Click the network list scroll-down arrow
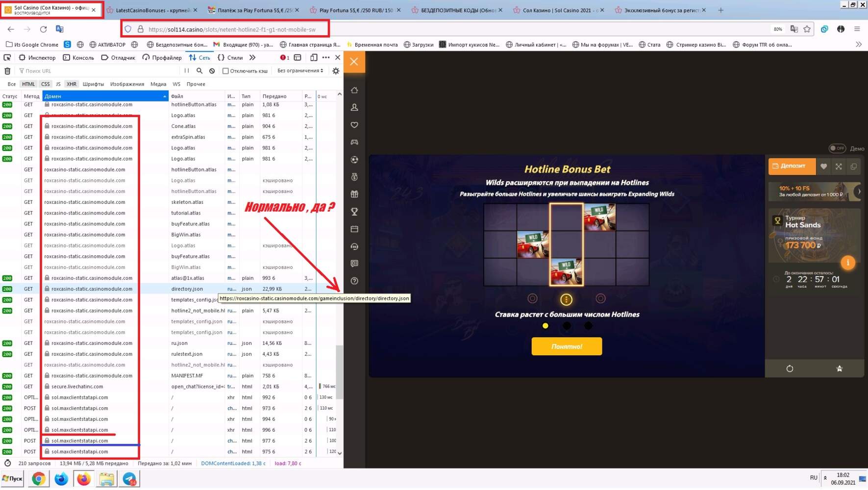Image resolution: width=868 pixels, height=490 pixels. [x=340, y=453]
